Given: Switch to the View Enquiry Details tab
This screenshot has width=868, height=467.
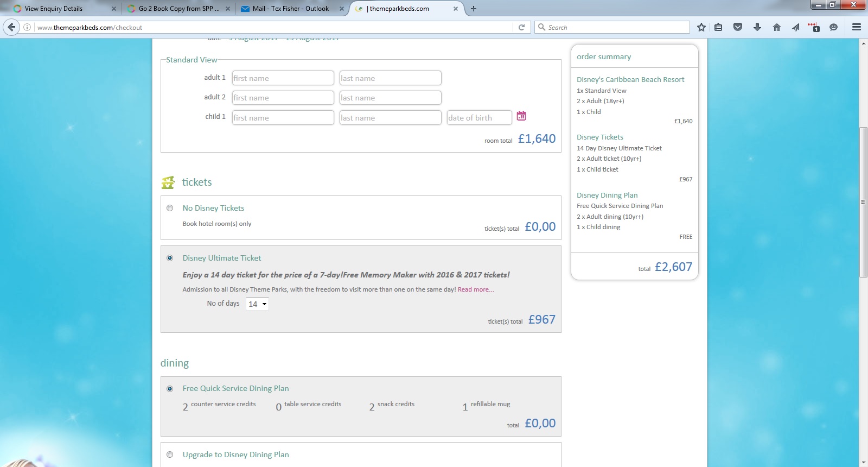Looking at the screenshot, I should 64,9.
